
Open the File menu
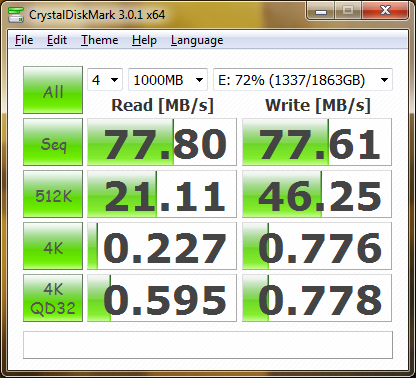[24, 40]
